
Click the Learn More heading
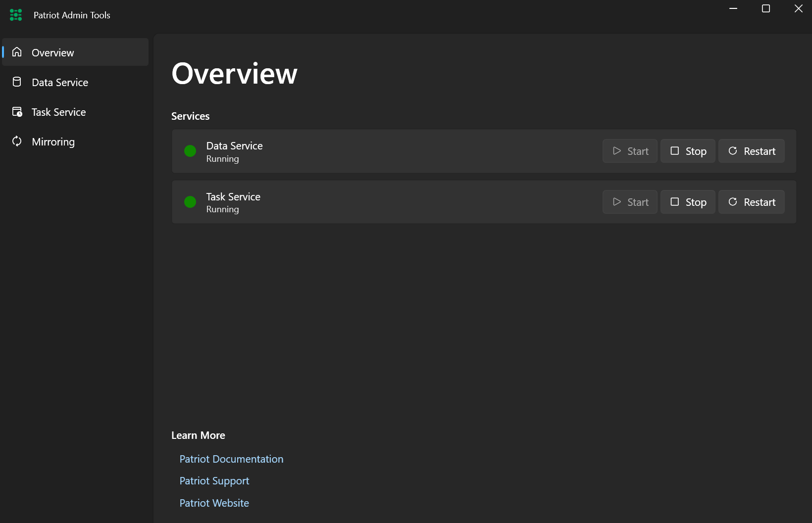pyautogui.click(x=198, y=435)
